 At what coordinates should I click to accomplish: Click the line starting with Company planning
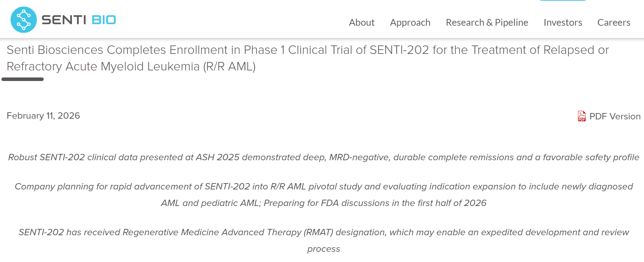coord(324,187)
